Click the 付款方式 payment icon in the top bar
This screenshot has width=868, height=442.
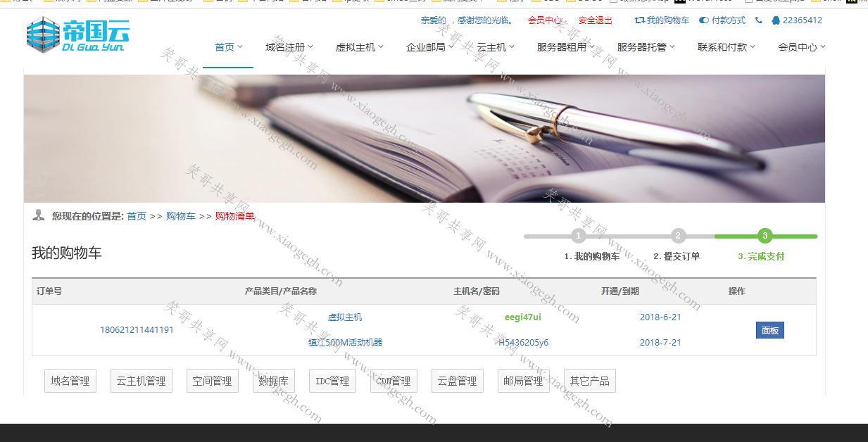[703, 20]
